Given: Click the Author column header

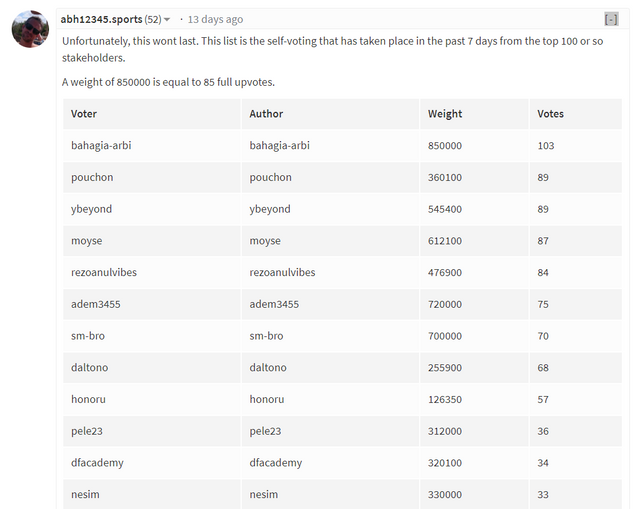Looking at the screenshot, I should (x=267, y=114).
